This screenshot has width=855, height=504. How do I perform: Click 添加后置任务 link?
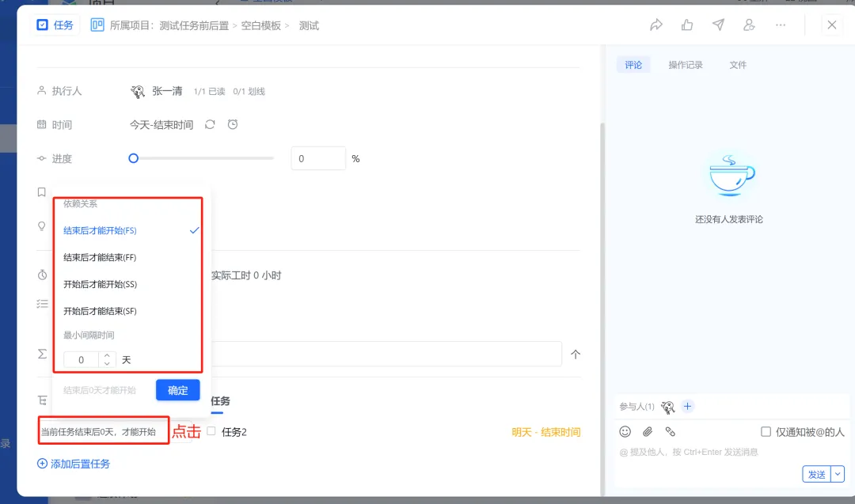74,464
